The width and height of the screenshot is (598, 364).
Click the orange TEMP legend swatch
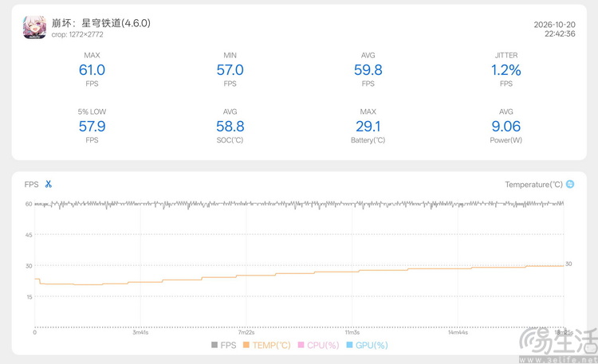click(246, 345)
